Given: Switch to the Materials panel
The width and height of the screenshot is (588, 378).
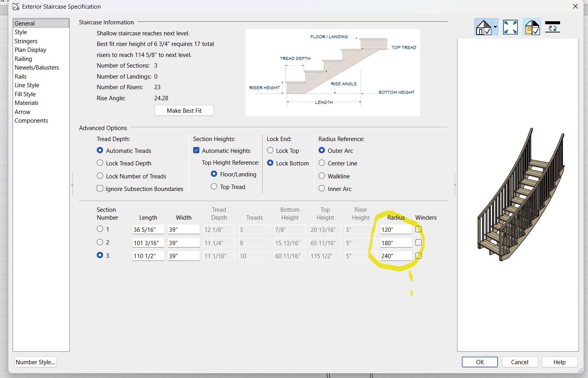Looking at the screenshot, I should click(26, 103).
